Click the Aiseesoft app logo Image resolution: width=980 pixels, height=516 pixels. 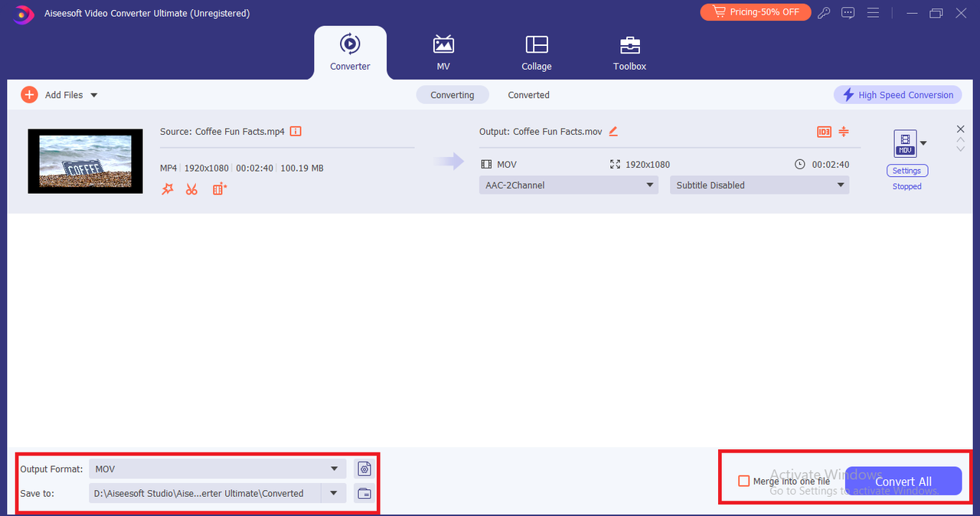pos(23,13)
